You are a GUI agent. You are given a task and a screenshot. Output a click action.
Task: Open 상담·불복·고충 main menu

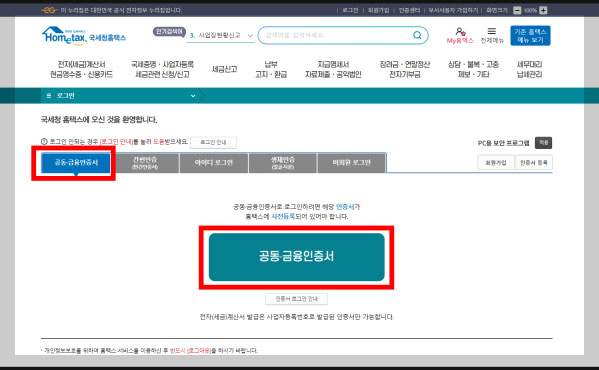(473, 69)
